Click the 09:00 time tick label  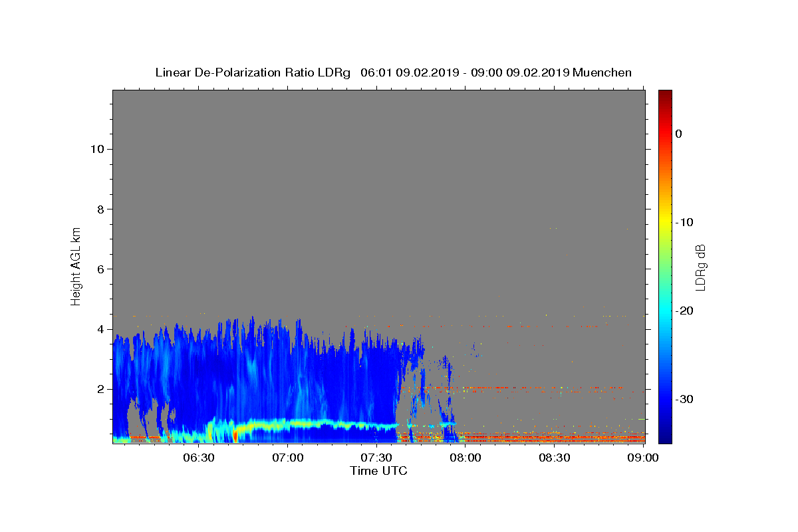point(643,458)
